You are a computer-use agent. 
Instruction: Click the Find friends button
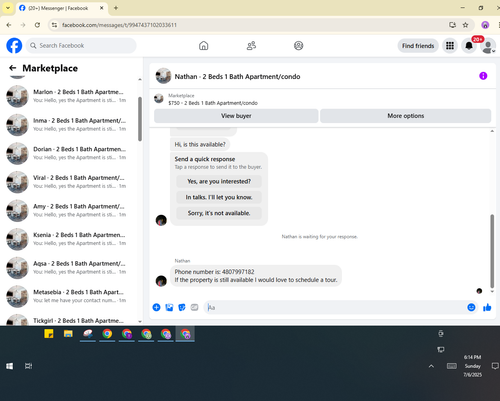pos(418,46)
